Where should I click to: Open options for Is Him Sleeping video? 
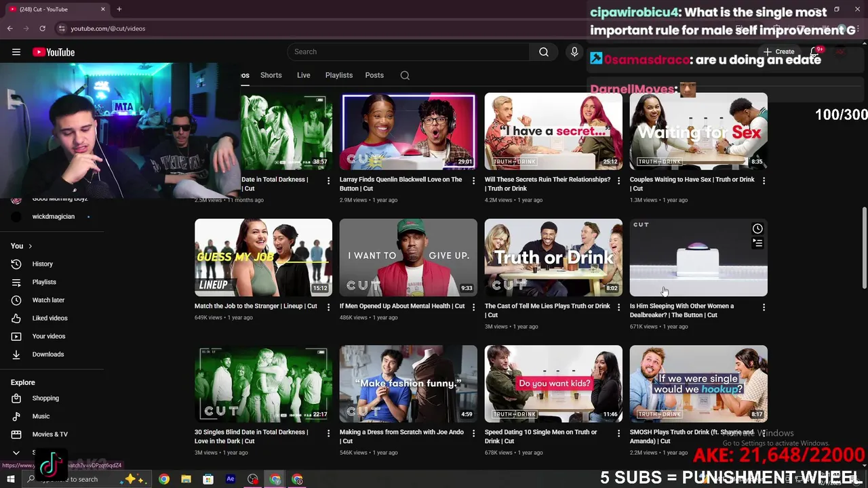(764, 307)
